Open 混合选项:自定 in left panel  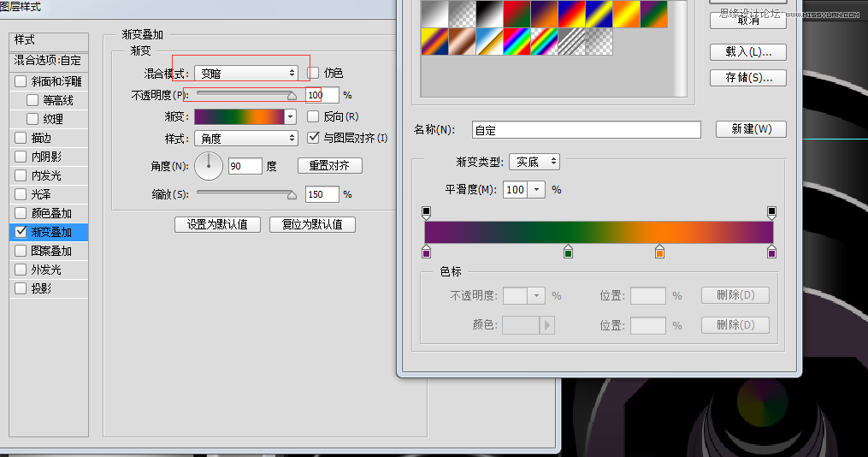click(49, 61)
